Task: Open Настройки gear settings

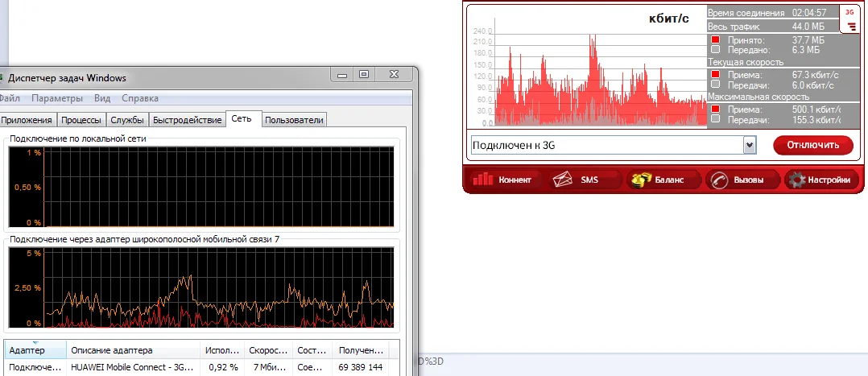Action: pos(822,180)
